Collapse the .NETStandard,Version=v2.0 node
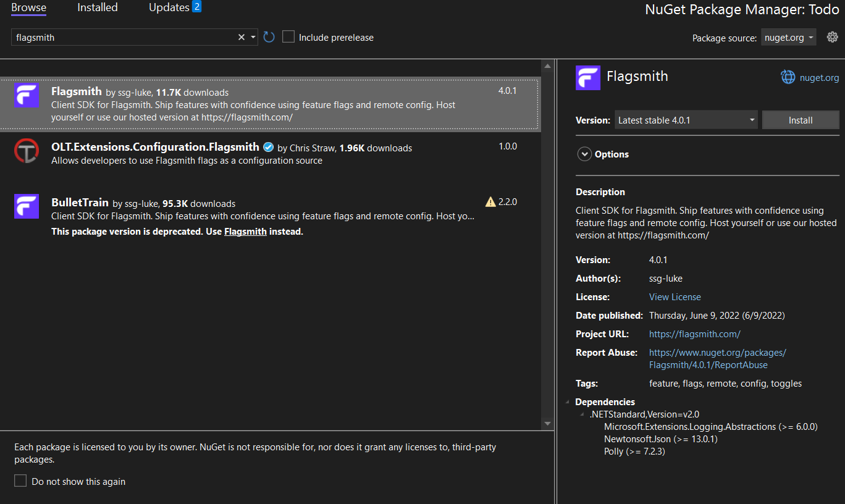This screenshot has width=845, height=504. (x=582, y=414)
